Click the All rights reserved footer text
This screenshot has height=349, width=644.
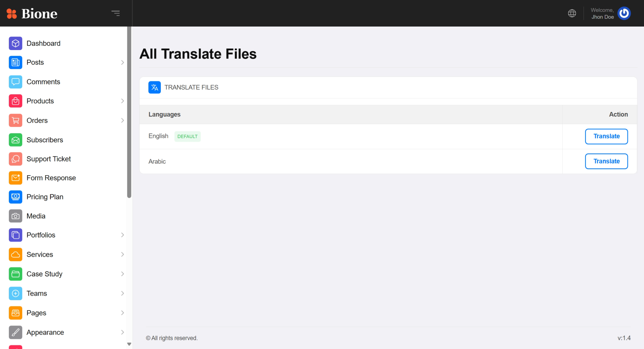(x=172, y=338)
